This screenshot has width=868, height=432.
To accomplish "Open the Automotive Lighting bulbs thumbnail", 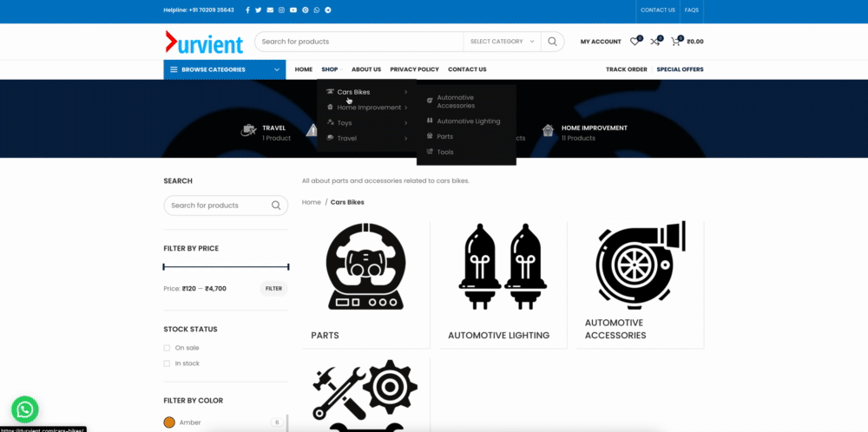I will (x=503, y=266).
